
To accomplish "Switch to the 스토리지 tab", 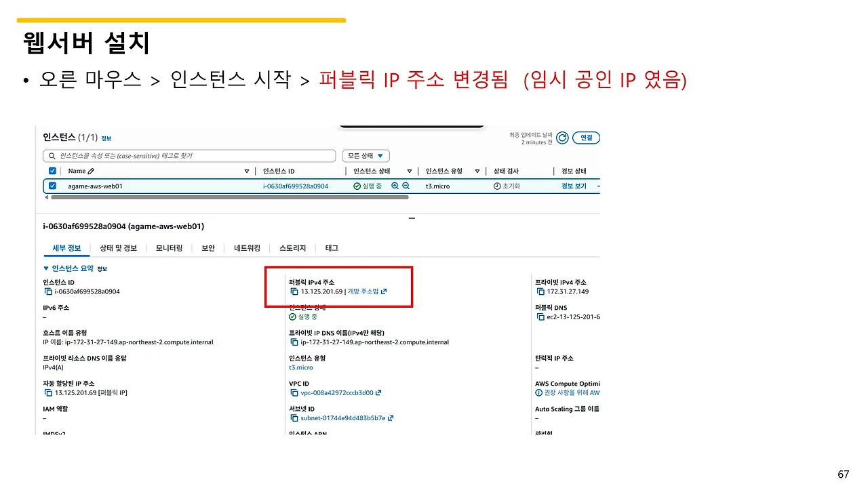I will coord(292,247).
